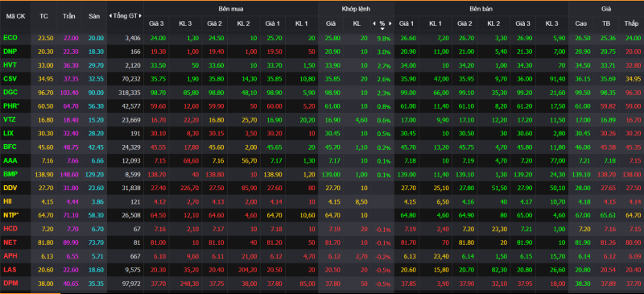This screenshot has width=644, height=294.
Task: Click HVT change percentage 2.7%
Action: point(383,65)
